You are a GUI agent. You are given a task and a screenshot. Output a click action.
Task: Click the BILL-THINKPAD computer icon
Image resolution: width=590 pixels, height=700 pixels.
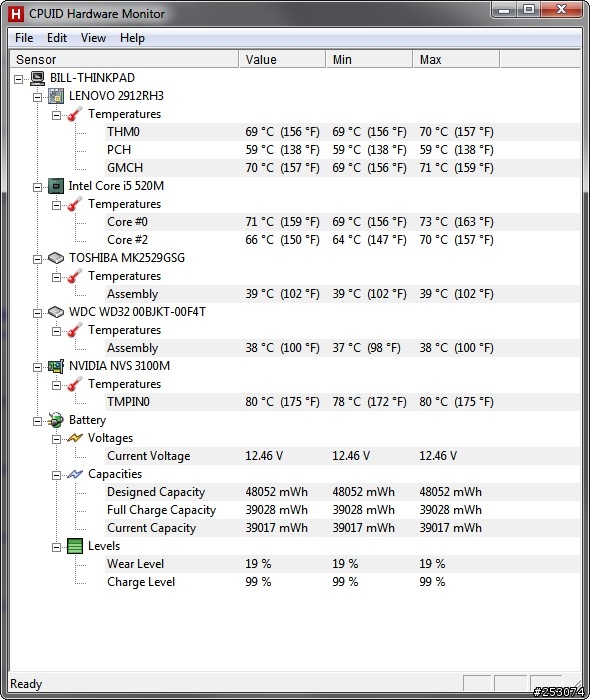(x=37, y=78)
